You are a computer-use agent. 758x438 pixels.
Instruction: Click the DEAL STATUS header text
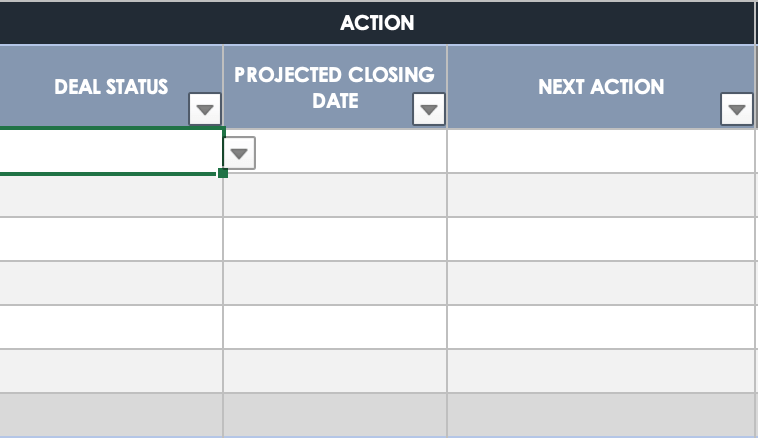[111, 86]
